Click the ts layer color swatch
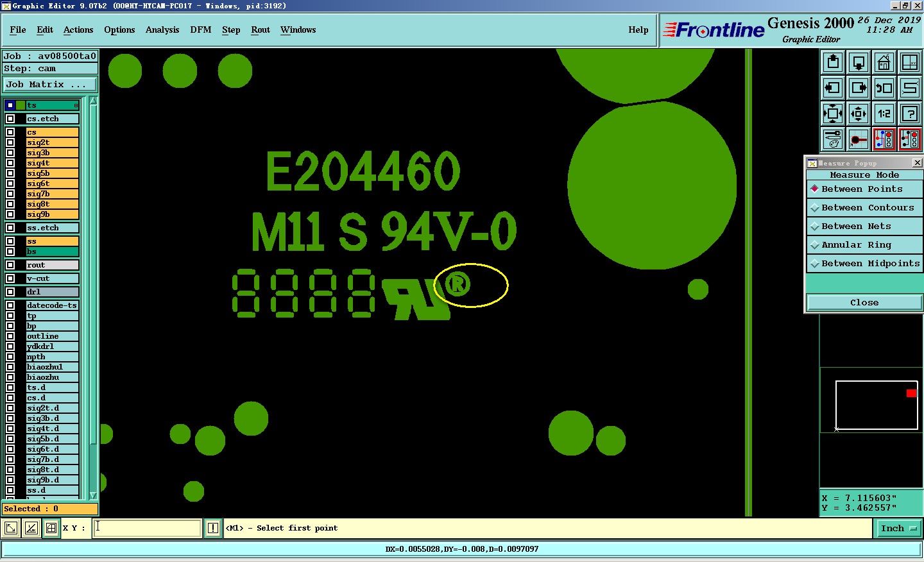The width and height of the screenshot is (924, 562). [x=21, y=105]
